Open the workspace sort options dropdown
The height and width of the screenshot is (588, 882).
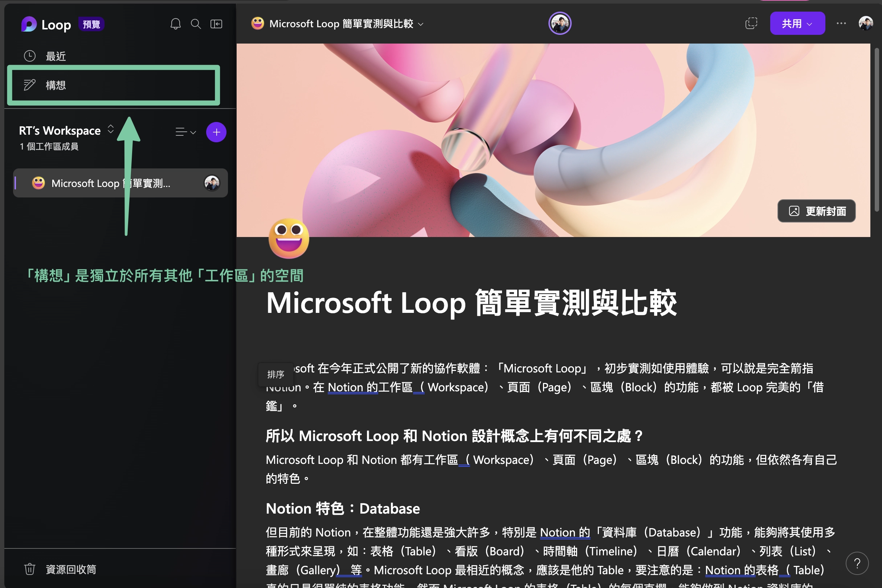coord(185,132)
